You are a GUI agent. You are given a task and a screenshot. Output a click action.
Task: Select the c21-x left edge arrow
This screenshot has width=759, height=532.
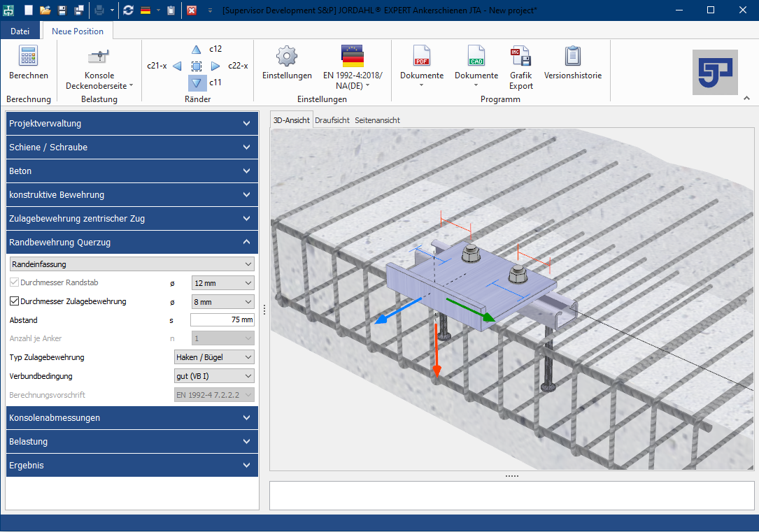(x=177, y=66)
